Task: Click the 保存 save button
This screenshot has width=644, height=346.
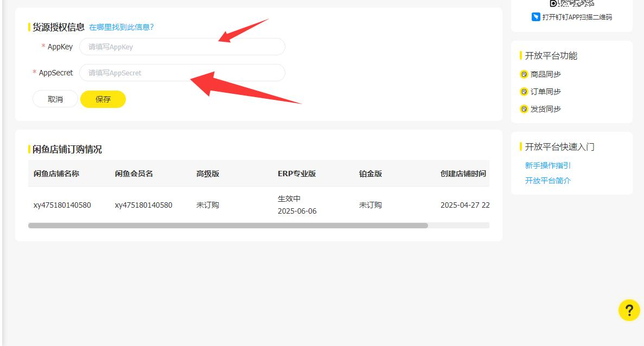Action: pyautogui.click(x=103, y=99)
